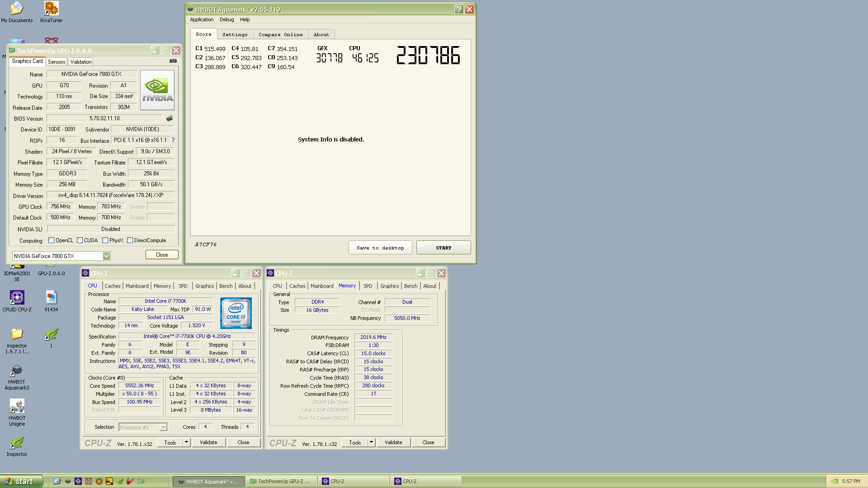Click Validate in left CPU-Z window
Viewport: 868px width, 488px height.
(x=208, y=442)
